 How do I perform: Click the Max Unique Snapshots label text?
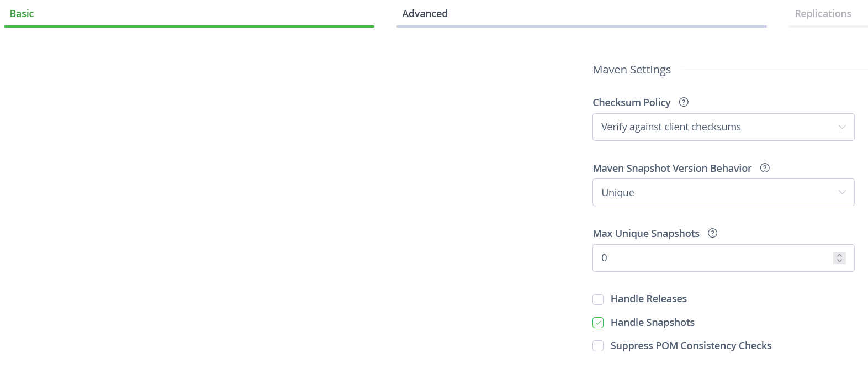tap(646, 233)
